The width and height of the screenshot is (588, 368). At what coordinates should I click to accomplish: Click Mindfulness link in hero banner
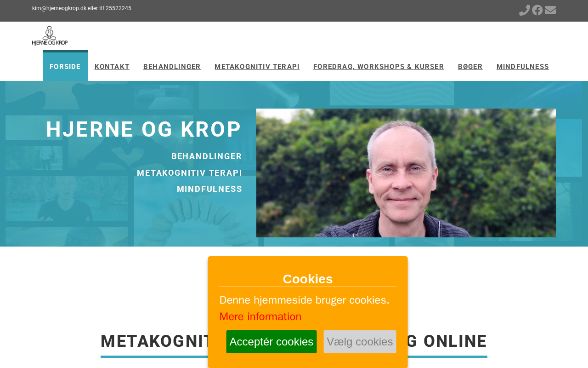tap(209, 189)
